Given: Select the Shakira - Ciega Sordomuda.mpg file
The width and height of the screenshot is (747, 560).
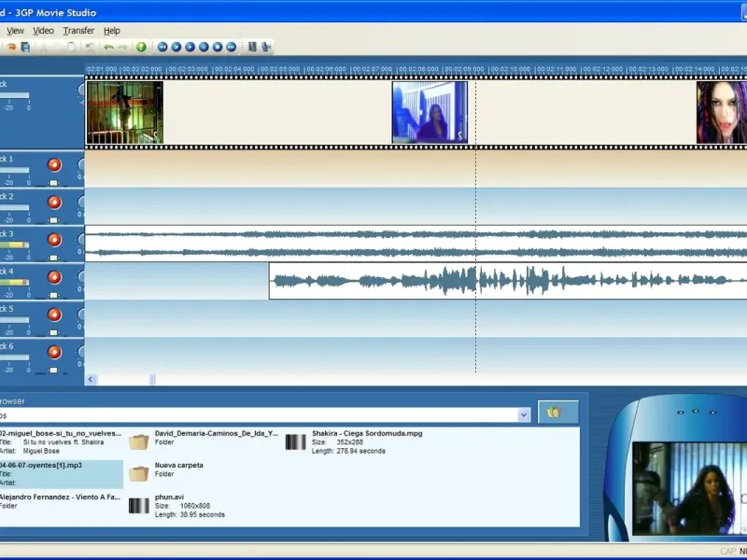Looking at the screenshot, I should pyautogui.click(x=366, y=434).
